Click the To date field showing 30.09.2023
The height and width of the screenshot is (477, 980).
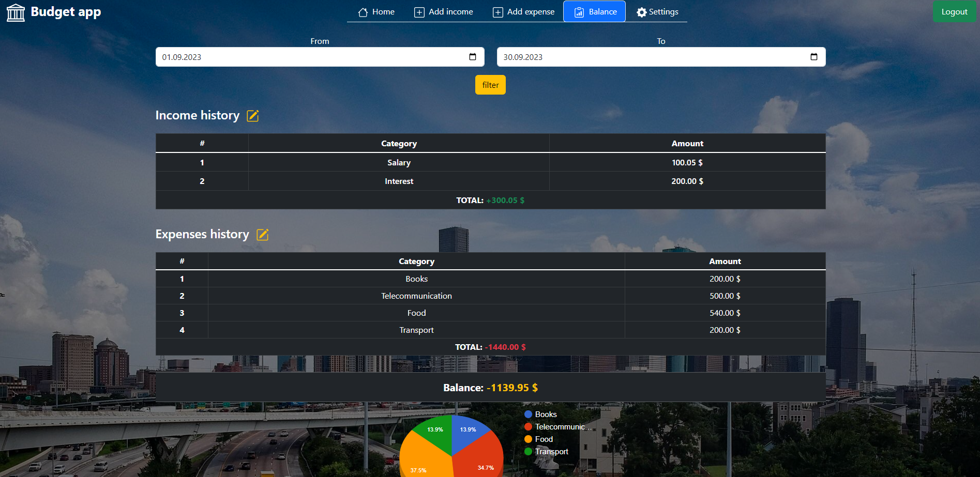coord(661,57)
